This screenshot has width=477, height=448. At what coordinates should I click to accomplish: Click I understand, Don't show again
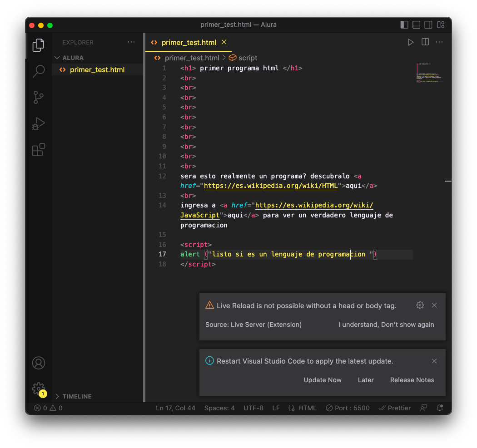click(x=386, y=325)
